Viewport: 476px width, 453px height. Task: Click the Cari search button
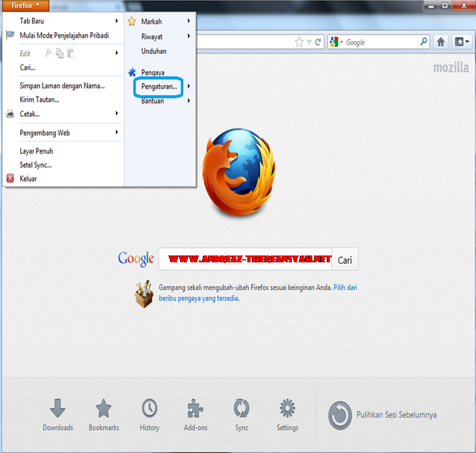pyautogui.click(x=345, y=260)
